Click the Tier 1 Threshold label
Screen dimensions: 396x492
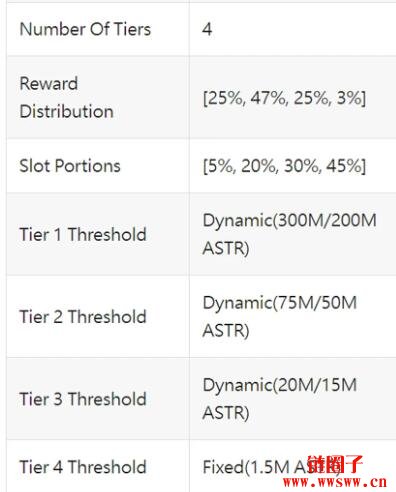[x=83, y=234]
